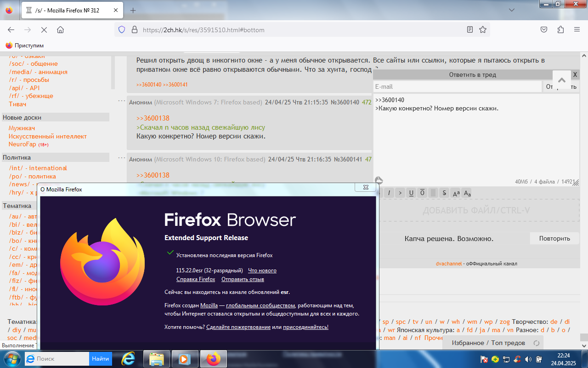Click the Найти search button in taskbar
588x368 pixels.
(100, 358)
